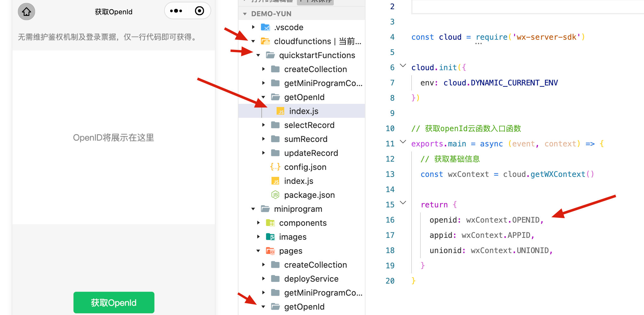Collapse the miniprogram folder arrow

[x=253, y=209]
